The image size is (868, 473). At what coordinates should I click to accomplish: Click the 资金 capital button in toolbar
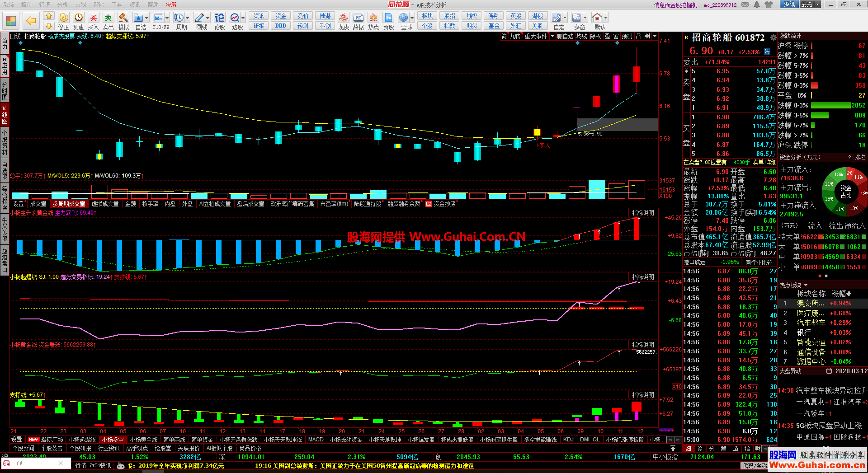281,16
